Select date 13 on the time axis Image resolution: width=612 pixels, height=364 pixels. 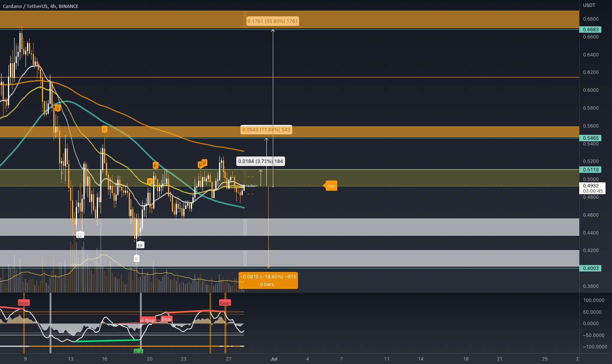point(70,359)
